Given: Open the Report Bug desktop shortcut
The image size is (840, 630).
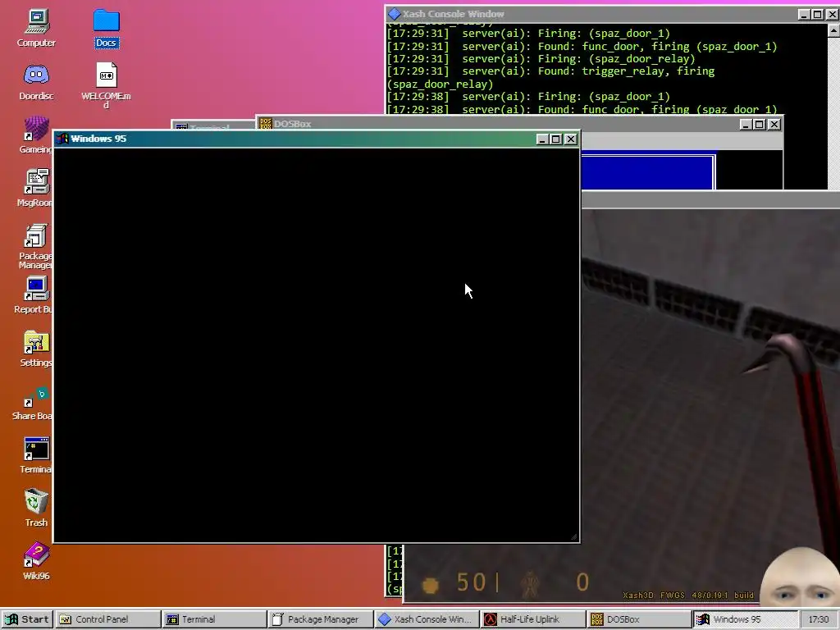Looking at the screenshot, I should 33,295.
